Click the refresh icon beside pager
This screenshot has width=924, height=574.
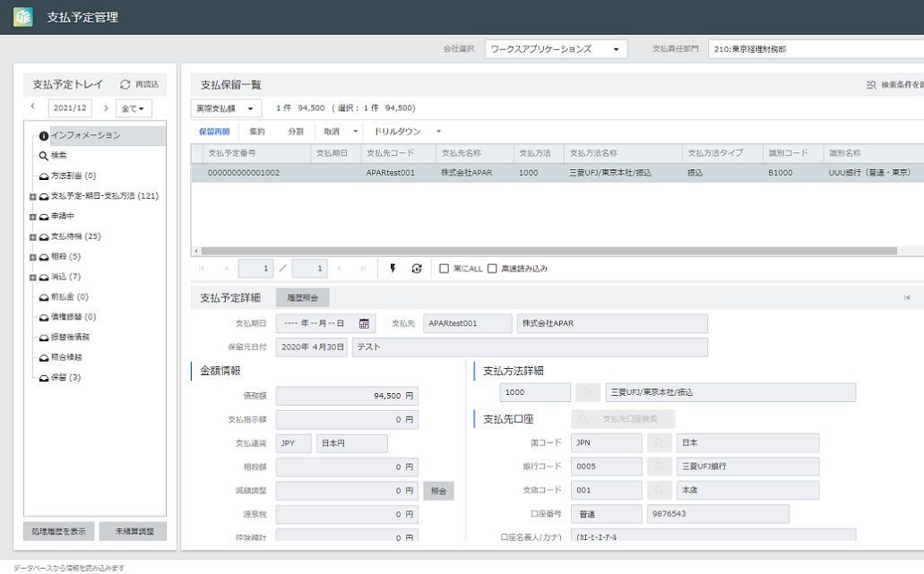[417, 268]
